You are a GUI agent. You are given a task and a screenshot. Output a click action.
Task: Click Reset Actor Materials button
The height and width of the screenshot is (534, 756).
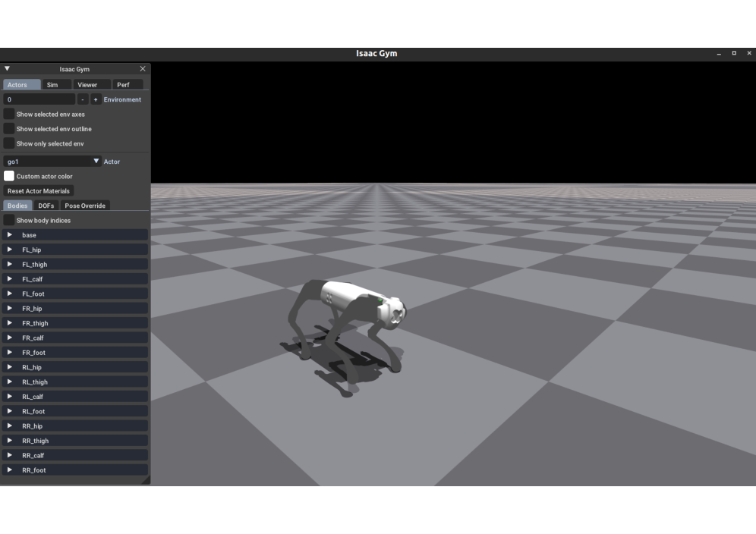[39, 191]
